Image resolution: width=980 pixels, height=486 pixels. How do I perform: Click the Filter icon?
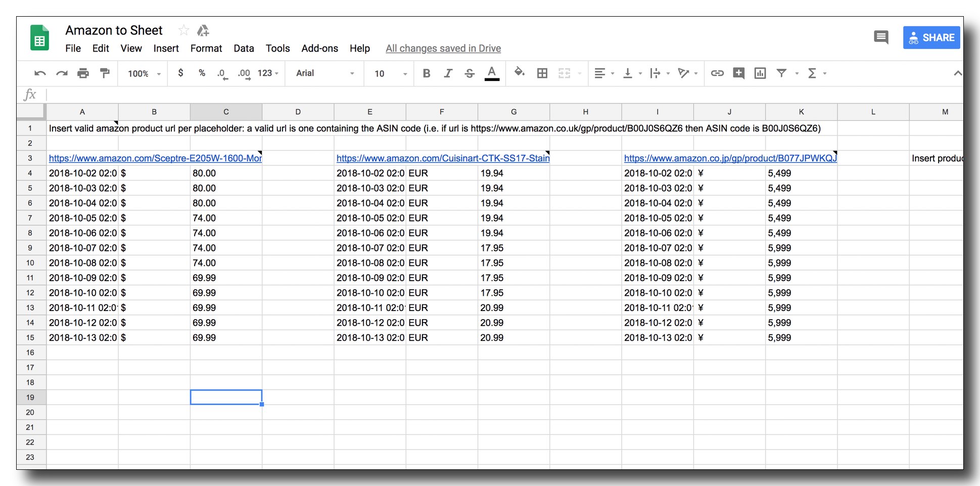pyautogui.click(x=781, y=73)
